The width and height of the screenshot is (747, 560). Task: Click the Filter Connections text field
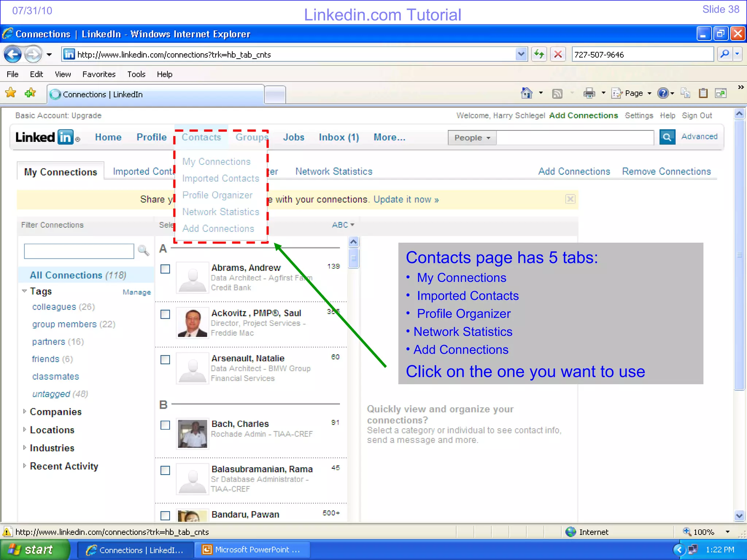point(79,251)
